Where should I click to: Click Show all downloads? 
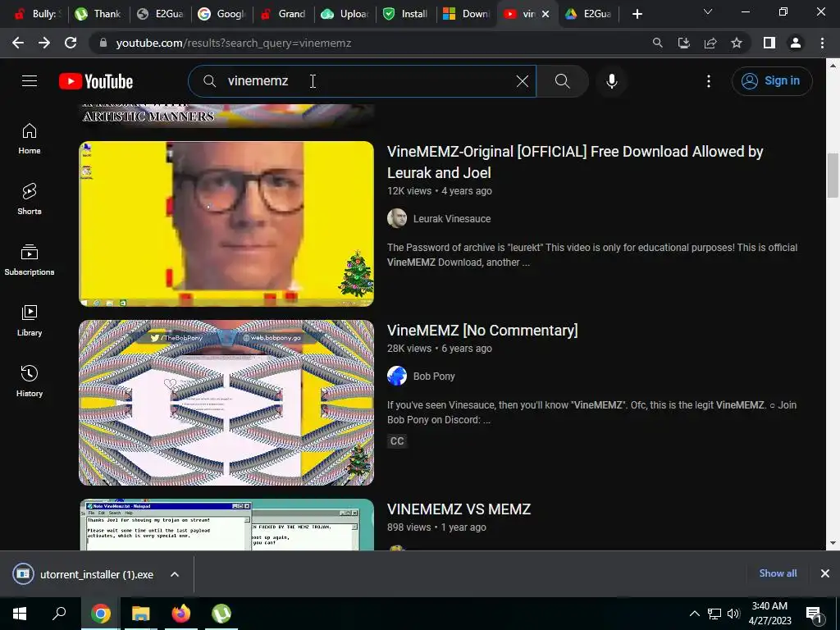pyautogui.click(x=778, y=573)
